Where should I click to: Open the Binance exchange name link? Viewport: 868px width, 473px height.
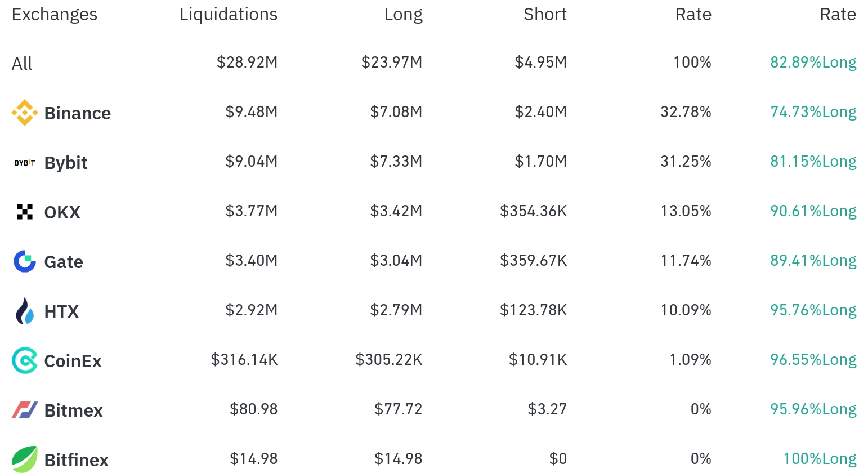click(78, 113)
